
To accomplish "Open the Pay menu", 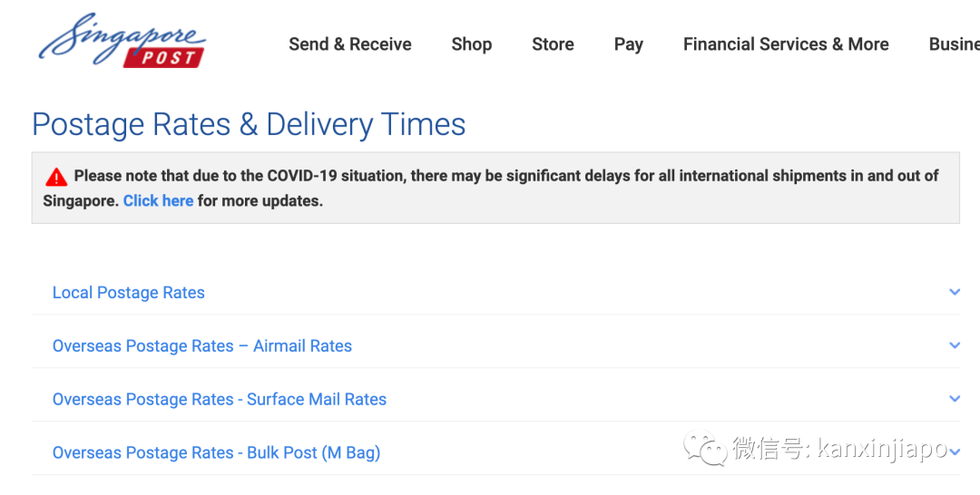I will pyautogui.click(x=628, y=44).
